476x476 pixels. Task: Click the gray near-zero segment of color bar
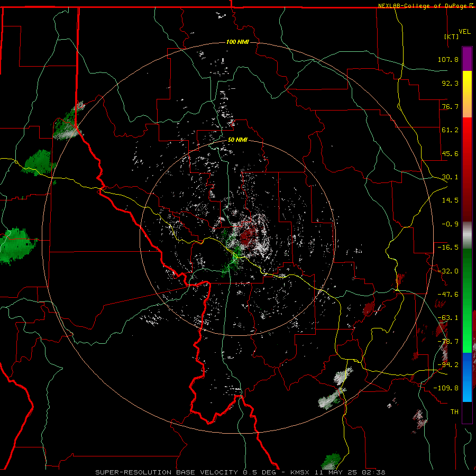(x=467, y=235)
